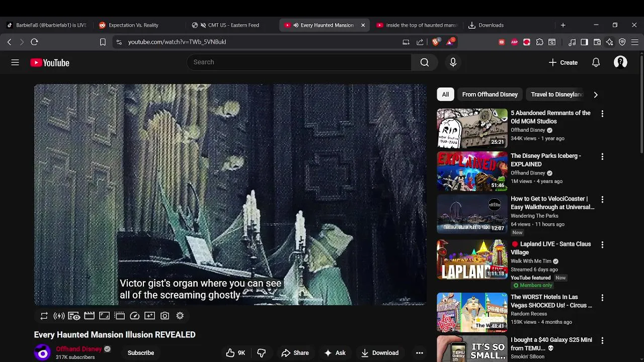Toggle the browser sidebar panel

(584, 42)
